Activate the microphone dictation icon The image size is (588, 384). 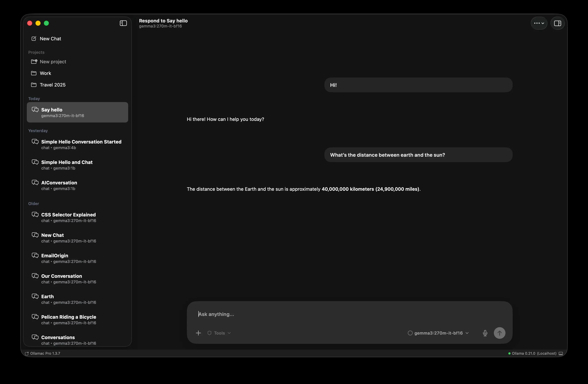[485, 333]
